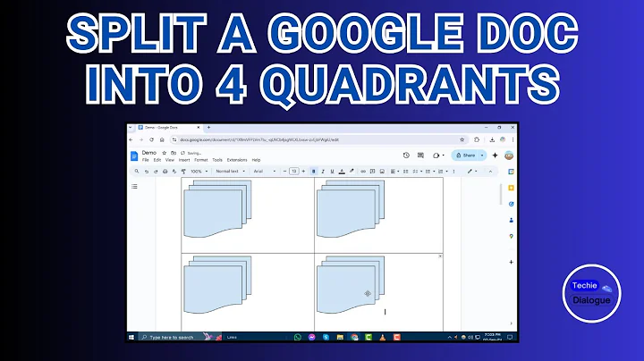Open the text color picker

pos(342,171)
